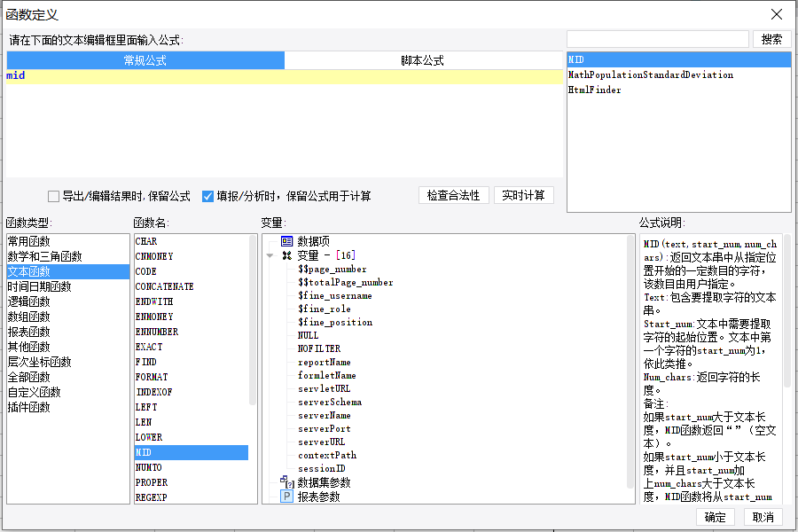Select FORMAT function name

pos(192,377)
